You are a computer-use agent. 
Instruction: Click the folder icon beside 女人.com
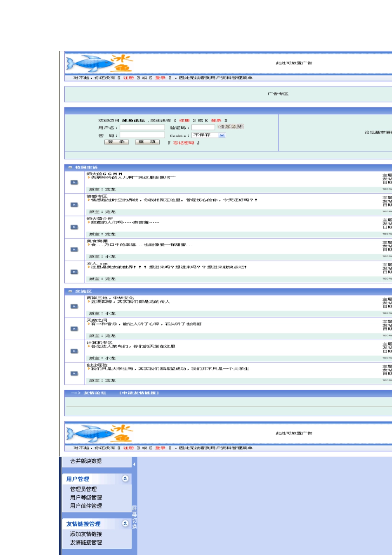tap(74, 271)
